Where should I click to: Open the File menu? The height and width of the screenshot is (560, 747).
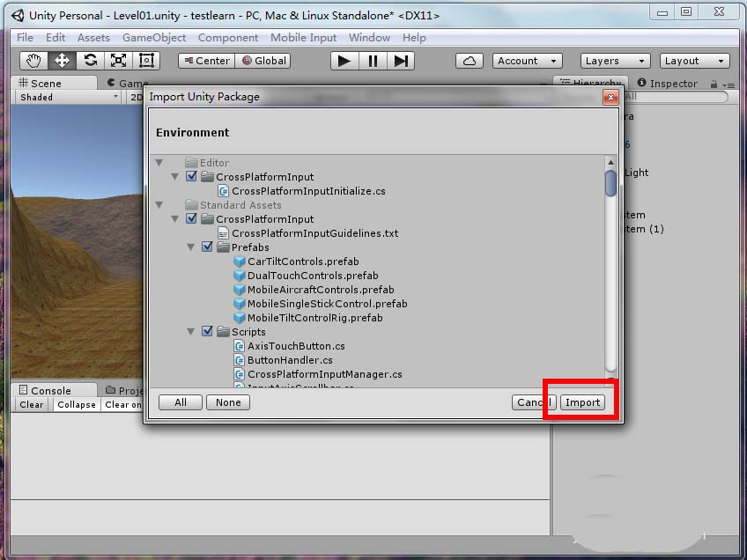click(x=25, y=38)
